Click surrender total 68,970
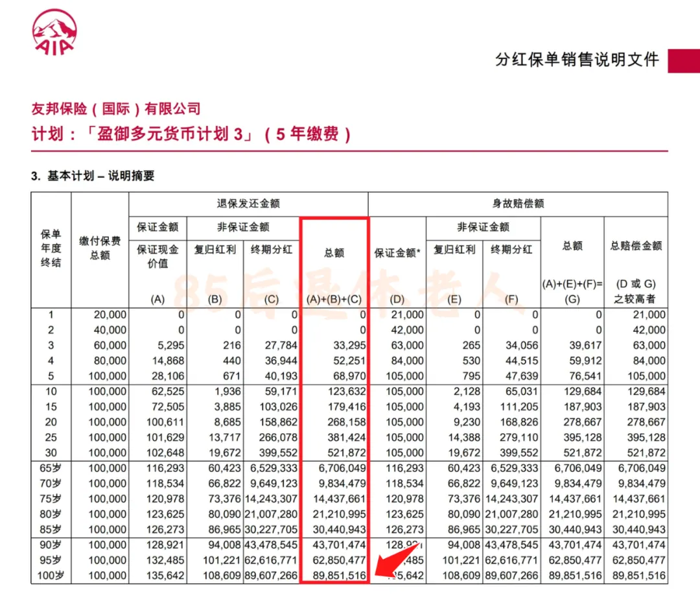Screen dimensions: 700x594 pyautogui.click(x=349, y=376)
